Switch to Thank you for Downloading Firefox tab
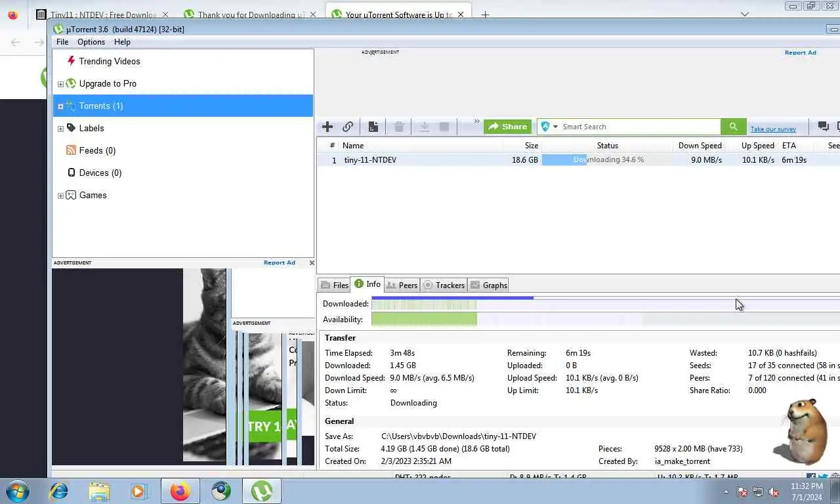840x504 pixels. point(251,14)
